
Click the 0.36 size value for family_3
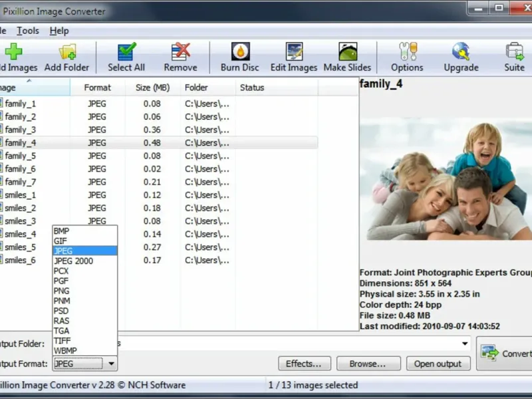click(152, 130)
